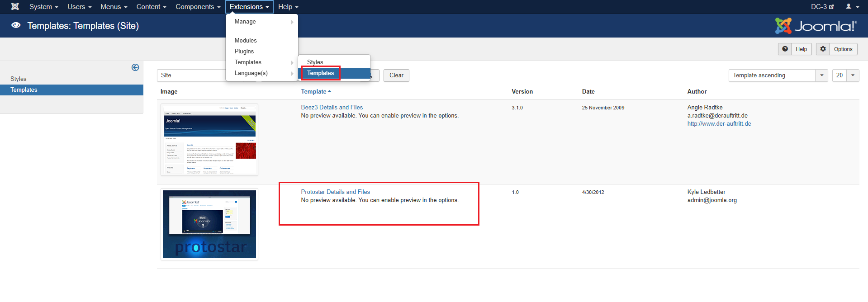The height and width of the screenshot is (302, 868).
Task: Open the Users menu
Action: tap(80, 7)
